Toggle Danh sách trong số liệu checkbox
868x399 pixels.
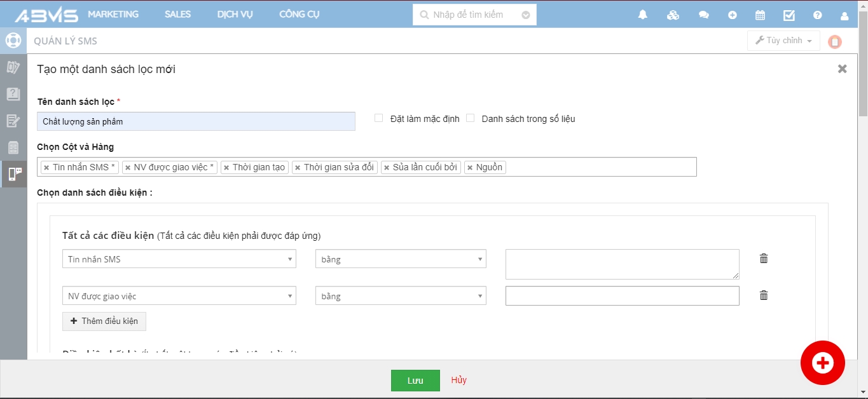pos(471,118)
